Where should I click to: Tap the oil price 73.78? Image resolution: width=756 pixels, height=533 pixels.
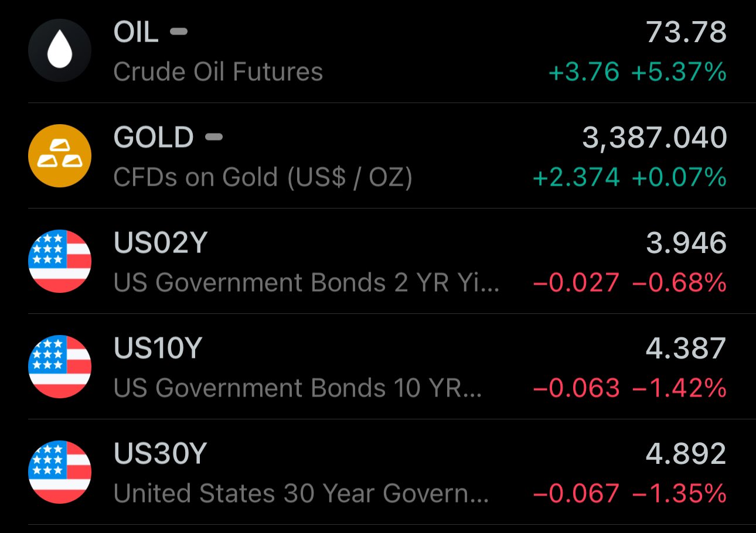[x=686, y=32]
